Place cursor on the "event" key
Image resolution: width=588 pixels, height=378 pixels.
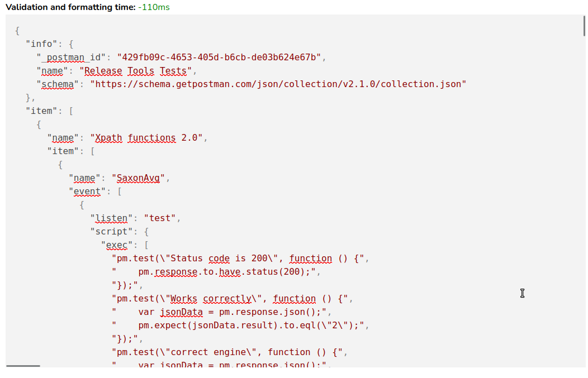tap(87, 192)
